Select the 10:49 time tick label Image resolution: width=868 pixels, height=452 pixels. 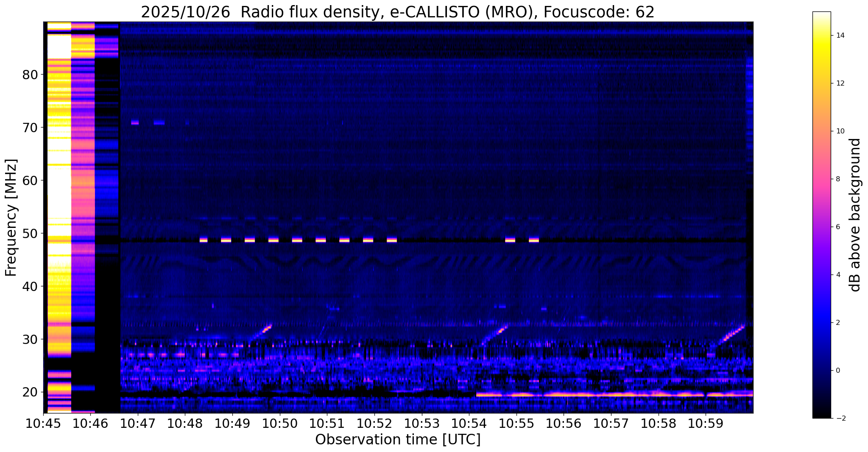(233, 424)
